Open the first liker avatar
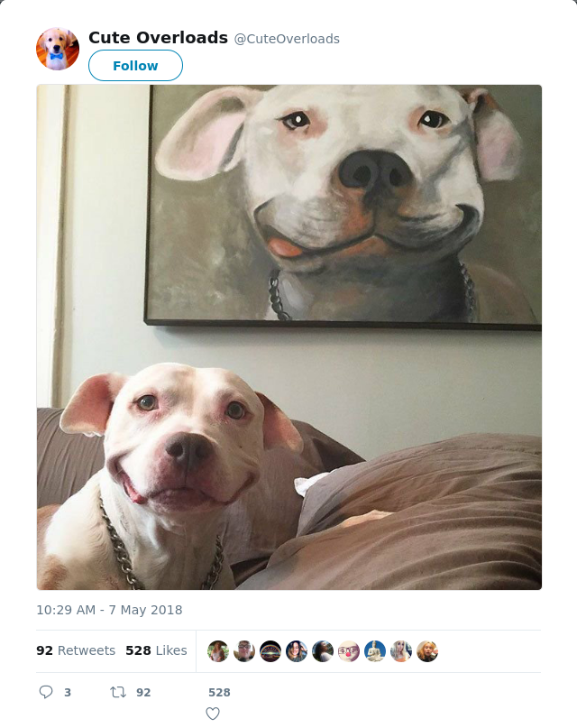The width and height of the screenshot is (577, 728). tap(218, 651)
